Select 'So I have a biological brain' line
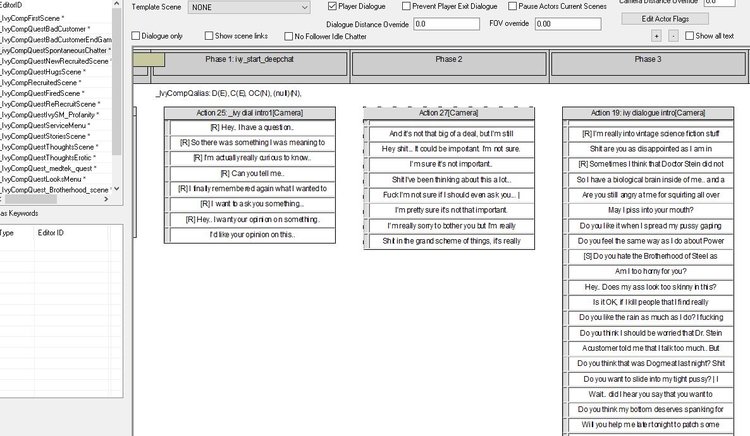Screen dimensions: 750x436 [x=651, y=180]
